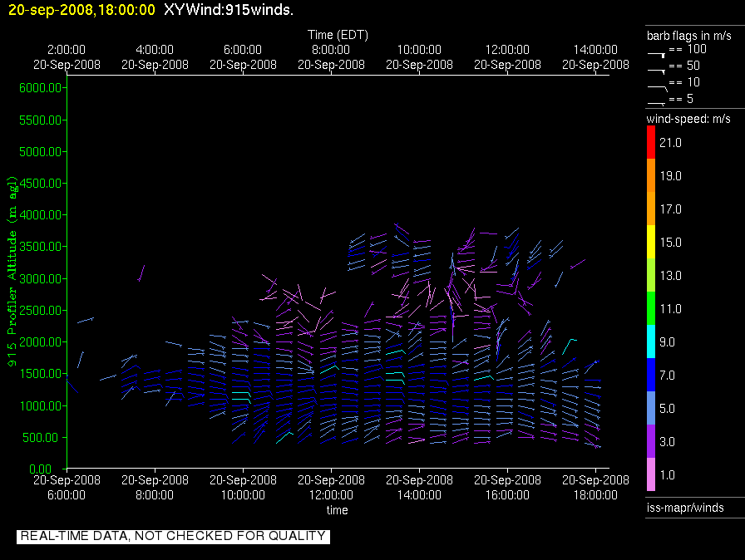Viewport: 745px width, 560px height.
Task: Click the 10 m/s barb flag symbol
Action: [658, 88]
